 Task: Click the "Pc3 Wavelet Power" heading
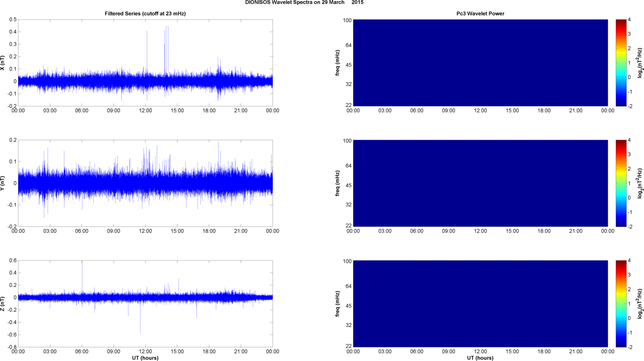coord(480,14)
